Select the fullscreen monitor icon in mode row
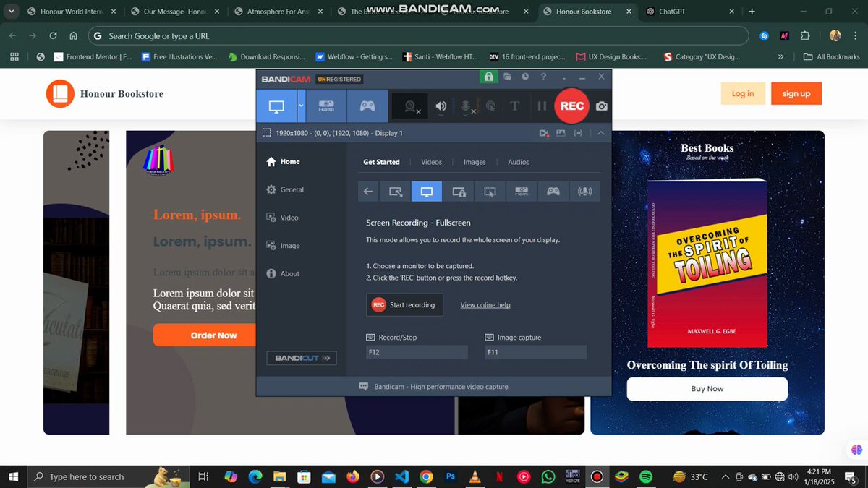Screen dimensions: 868x488 tap(427, 192)
